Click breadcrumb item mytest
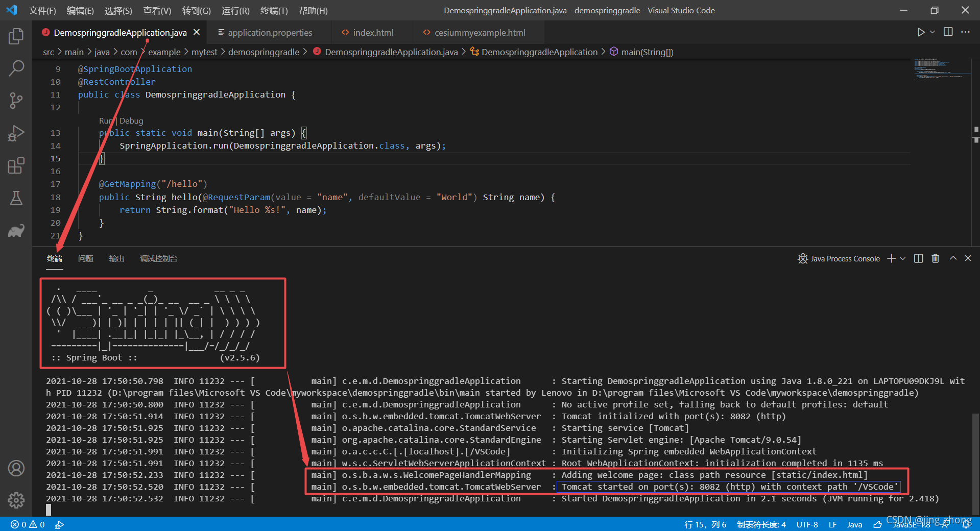 point(204,52)
